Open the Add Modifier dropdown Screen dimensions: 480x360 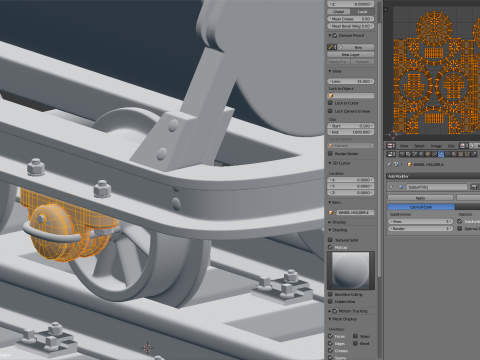click(433, 176)
